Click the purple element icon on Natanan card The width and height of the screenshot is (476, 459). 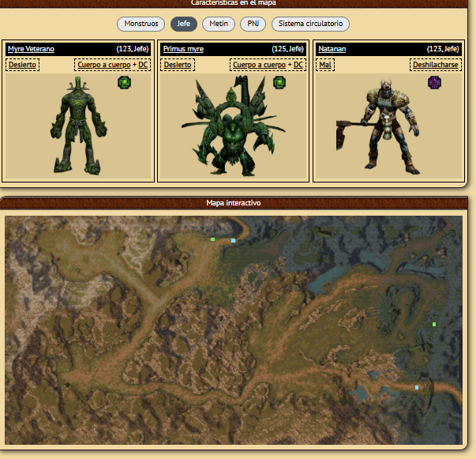433,82
